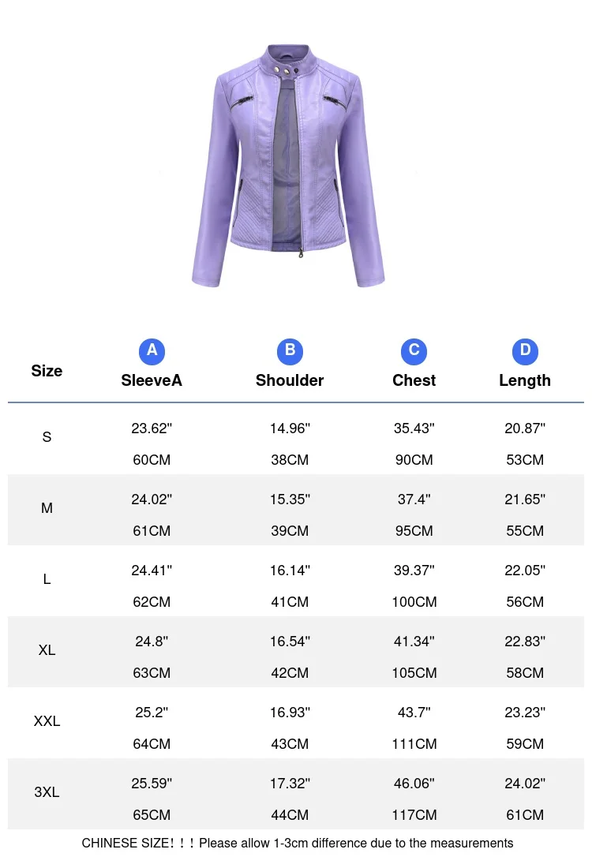Image resolution: width=592 pixels, height=868 pixels.
Task: Select the M size row label
Action: click(x=47, y=508)
